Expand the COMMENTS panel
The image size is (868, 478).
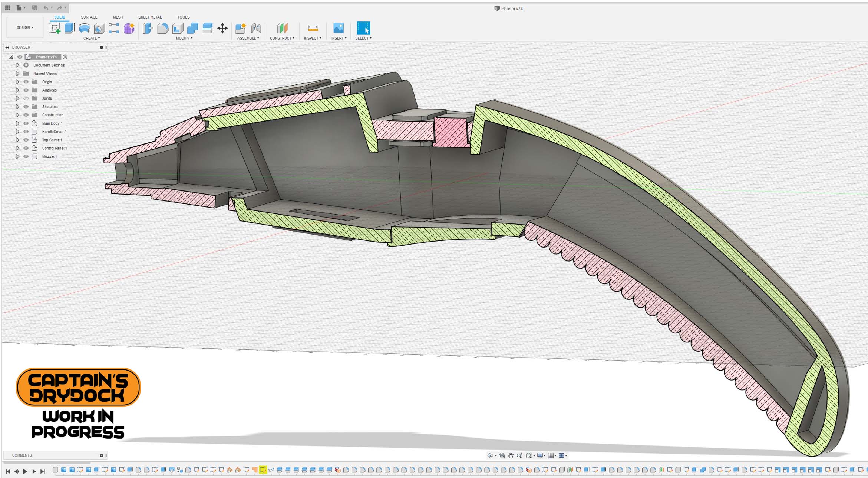click(101, 455)
